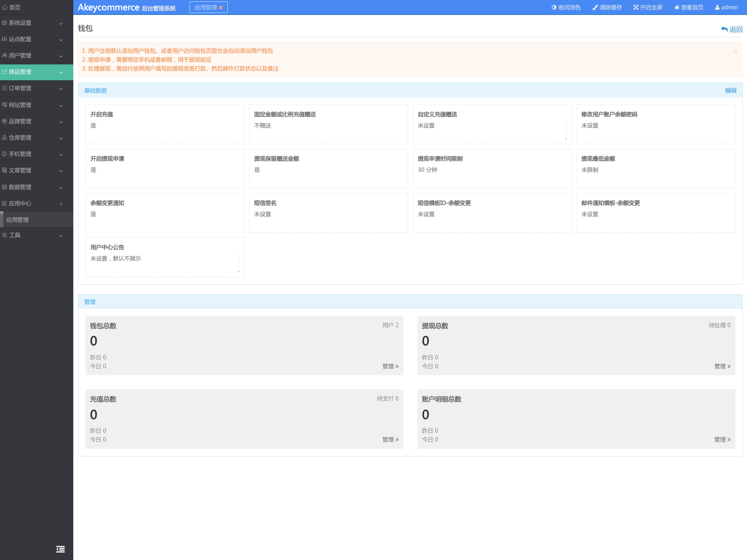Click the 用户管理 person icon
The height and width of the screenshot is (560, 747).
point(5,56)
